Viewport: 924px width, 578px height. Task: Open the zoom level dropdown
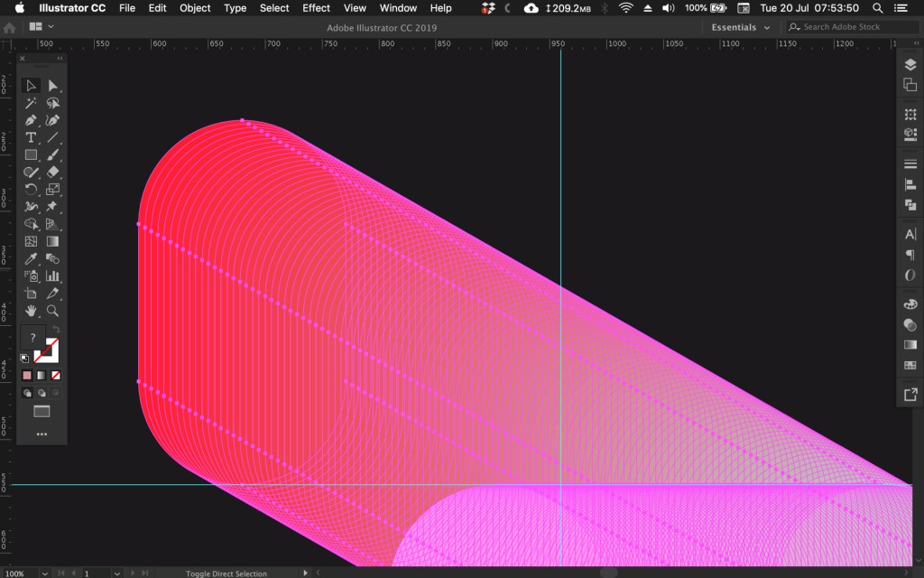(x=43, y=573)
